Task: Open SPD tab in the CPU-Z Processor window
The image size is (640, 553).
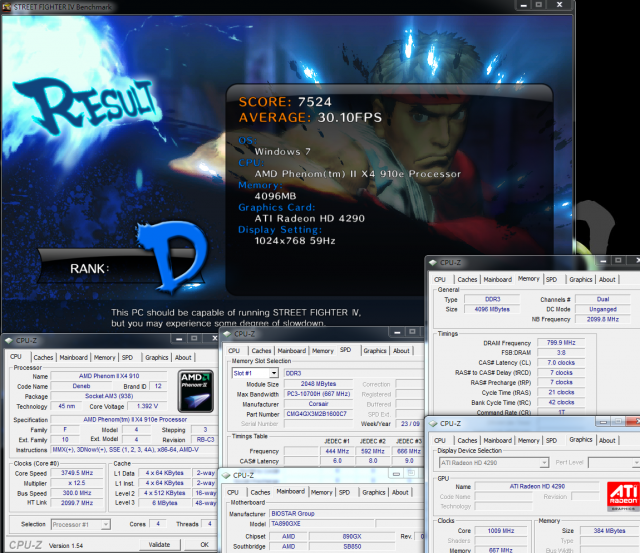Action: tap(127, 358)
